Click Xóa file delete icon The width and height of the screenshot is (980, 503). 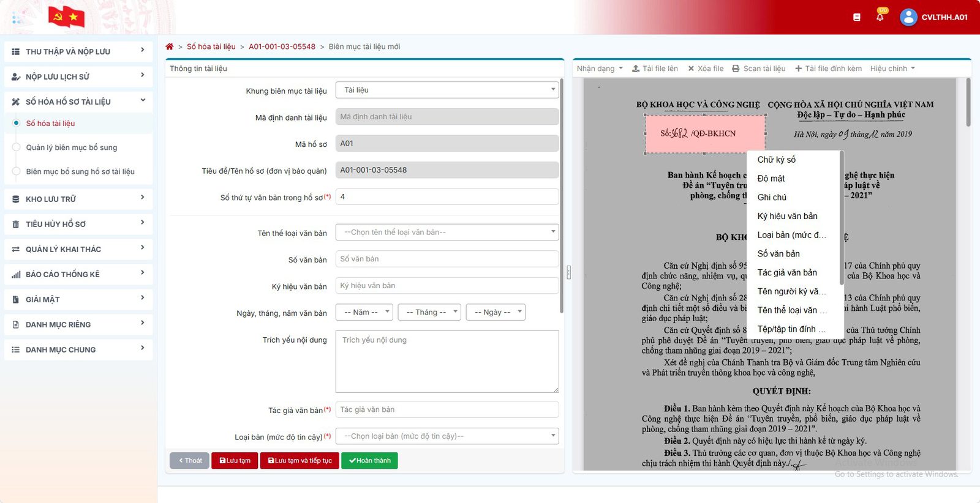691,69
